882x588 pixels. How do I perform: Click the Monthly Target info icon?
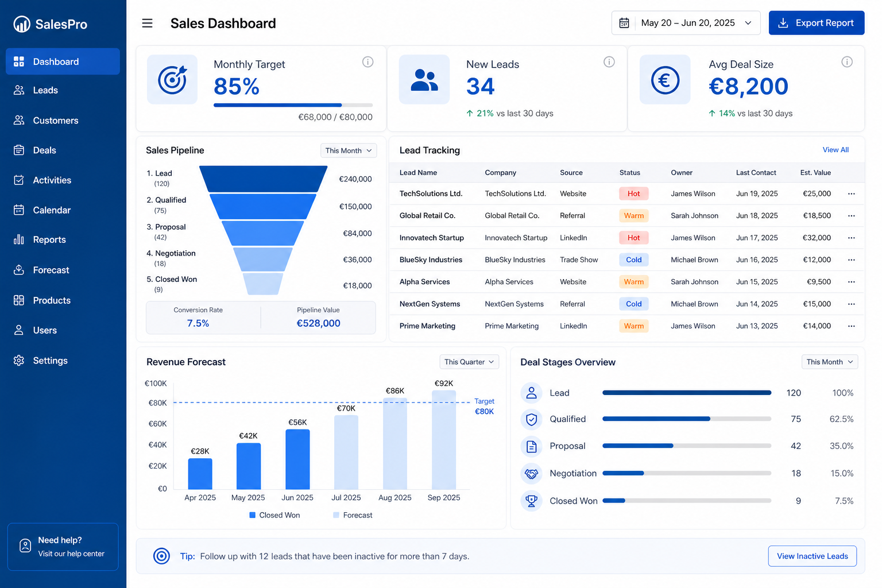click(x=368, y=62)
